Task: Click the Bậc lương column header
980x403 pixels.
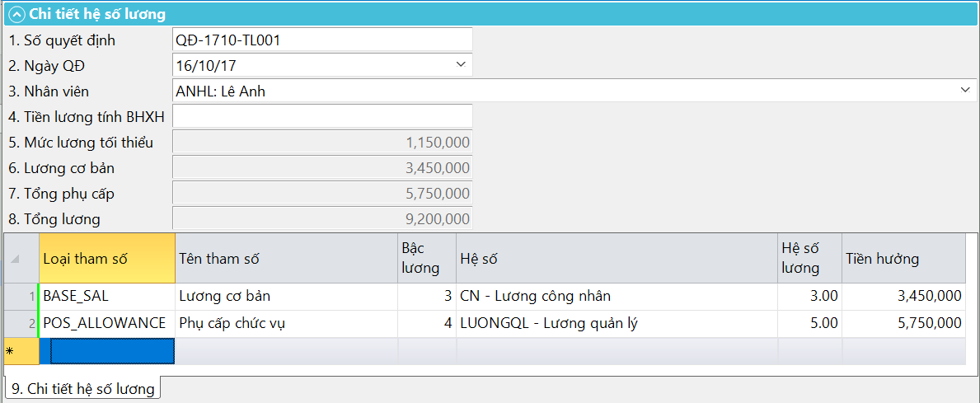Action: coord(426,258)
